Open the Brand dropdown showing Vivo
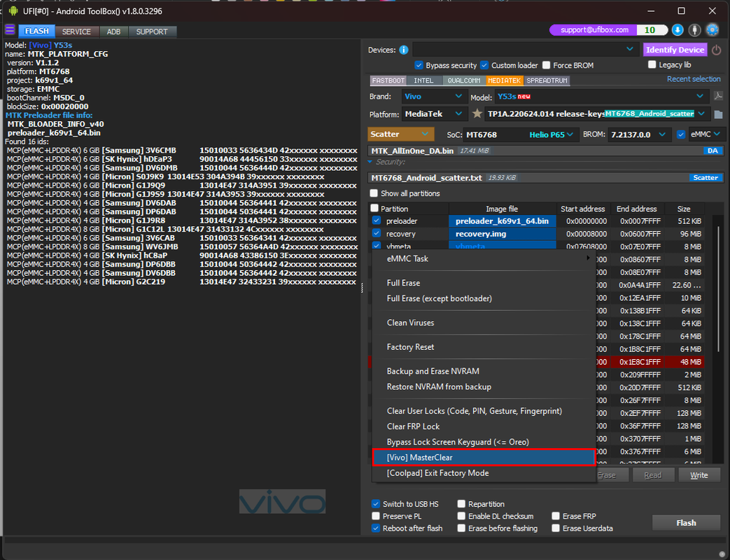 pyautogui.click(x=433, y=97)
